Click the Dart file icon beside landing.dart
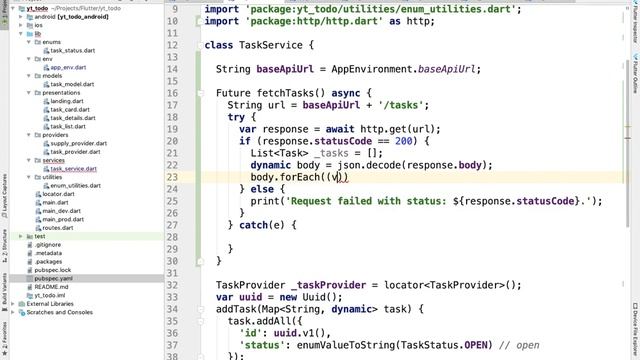The height and width of the screenshot is (360, 640). coord(46,101)
